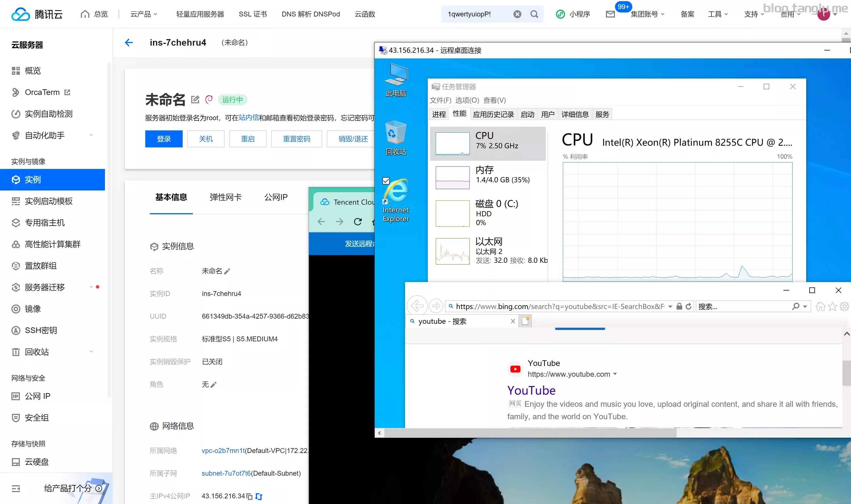Expand 自动化助手 sidebar submenu
The height and width of the screenshot is (504, 851).
click(x=91, y=135)
